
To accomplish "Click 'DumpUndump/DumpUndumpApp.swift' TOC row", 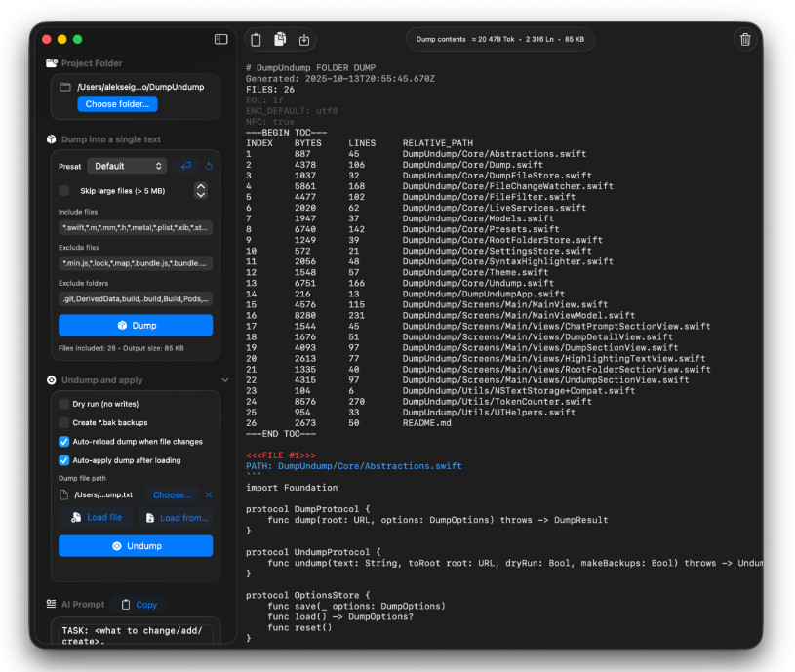I will pyautogui.click(x=483, y=294).
